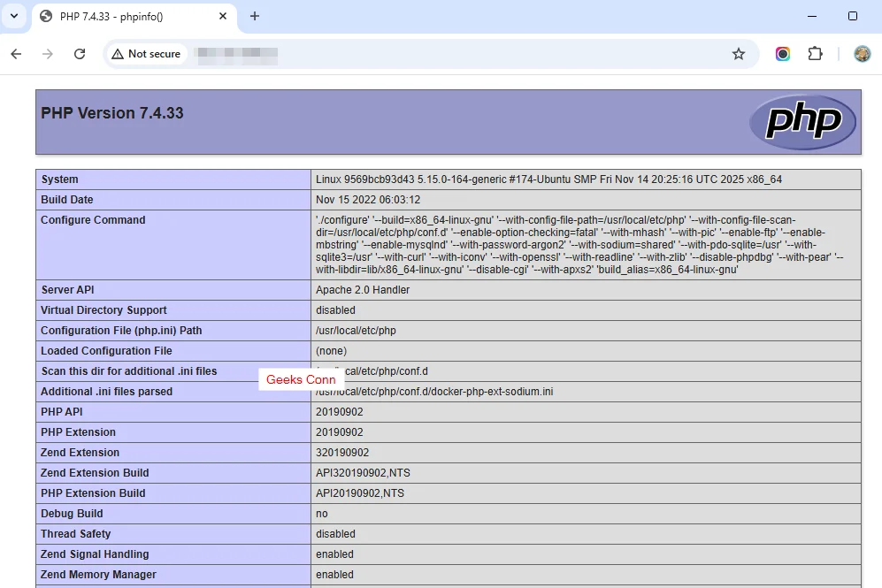Navigate back using the back arrow
The image size is (882, 588).
click(x=15, y=54)
